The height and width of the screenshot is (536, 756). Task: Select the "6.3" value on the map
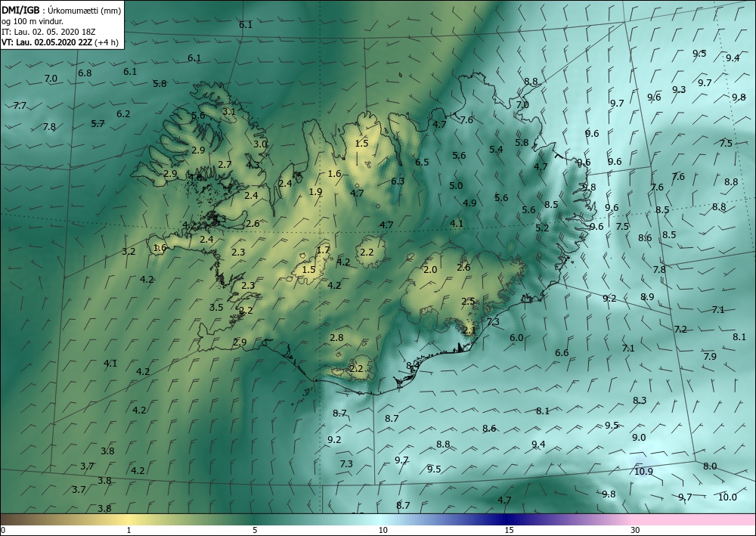coord(398,181)
